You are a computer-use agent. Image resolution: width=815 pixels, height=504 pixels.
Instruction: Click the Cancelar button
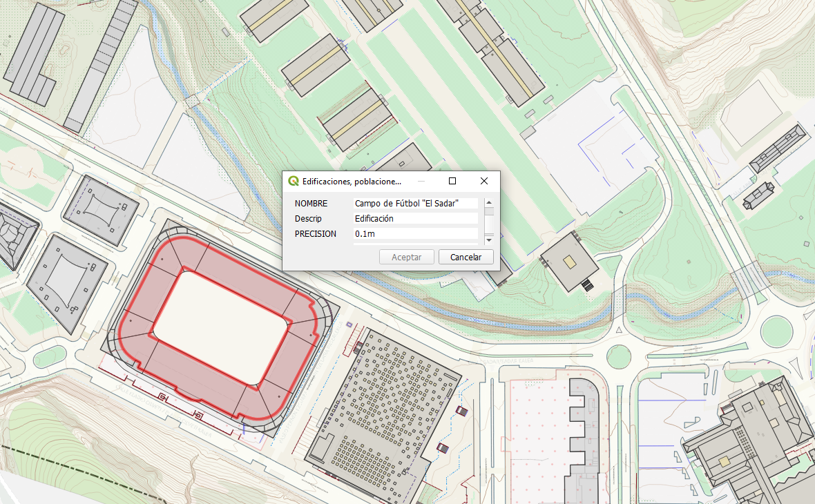pyautogui.click(x=466, y=257)
